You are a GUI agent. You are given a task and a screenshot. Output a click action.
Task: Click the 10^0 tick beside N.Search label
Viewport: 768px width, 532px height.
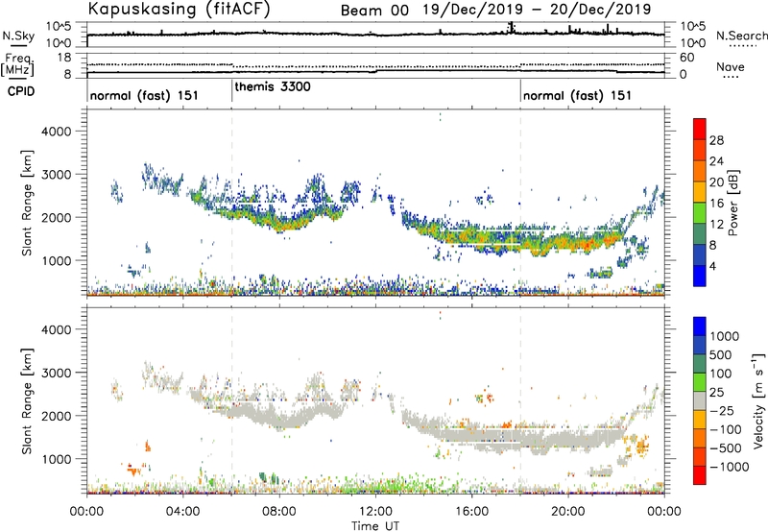coord(692,43)
